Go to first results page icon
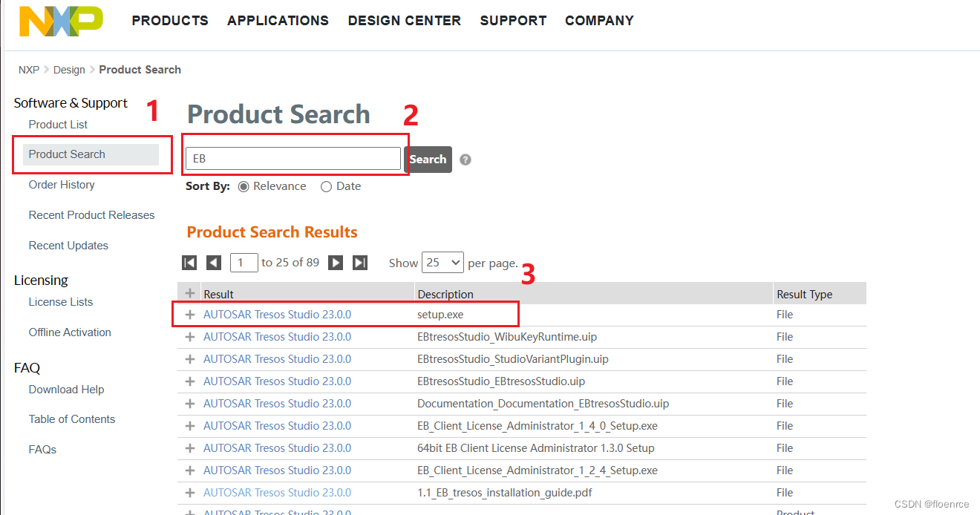980x515 pixels. 189,263
